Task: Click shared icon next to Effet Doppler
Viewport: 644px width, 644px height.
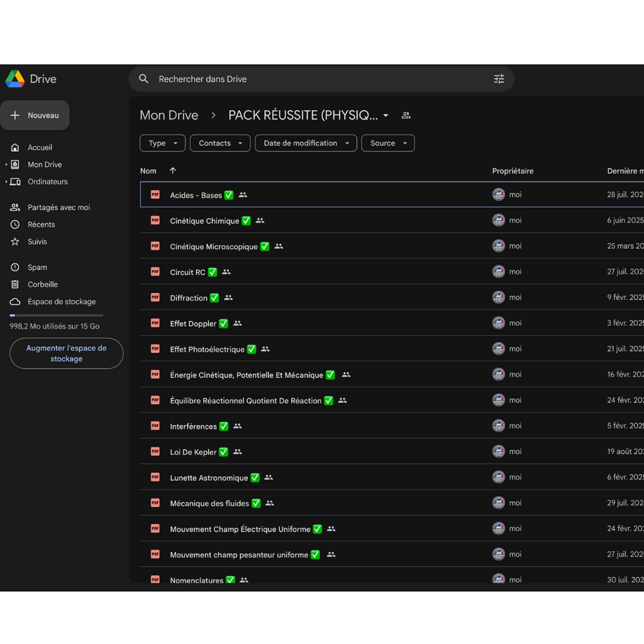Action: coord(238,323)
